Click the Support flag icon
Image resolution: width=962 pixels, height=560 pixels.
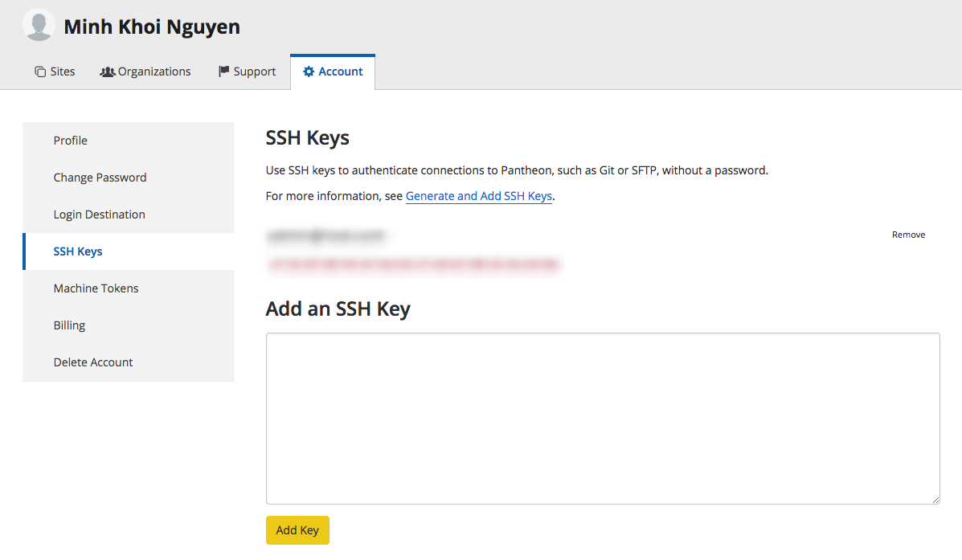[x=224, y=72]
